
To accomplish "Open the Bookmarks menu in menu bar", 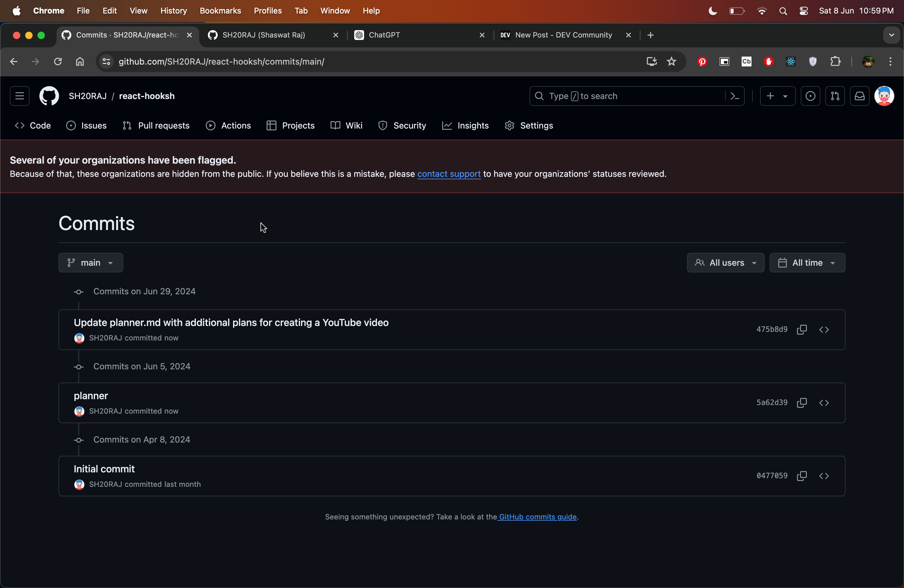I will pos(220,11).
